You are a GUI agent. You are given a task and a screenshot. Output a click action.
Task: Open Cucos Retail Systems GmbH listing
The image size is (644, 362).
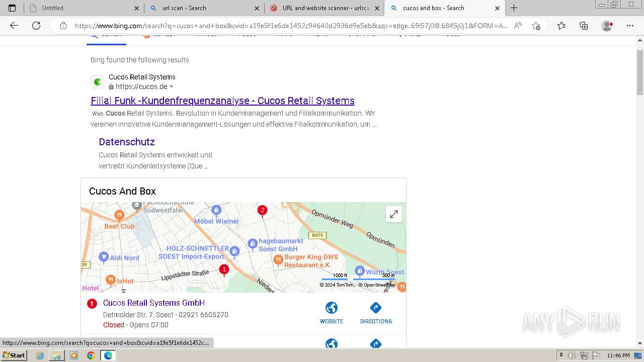click(154, 303)
